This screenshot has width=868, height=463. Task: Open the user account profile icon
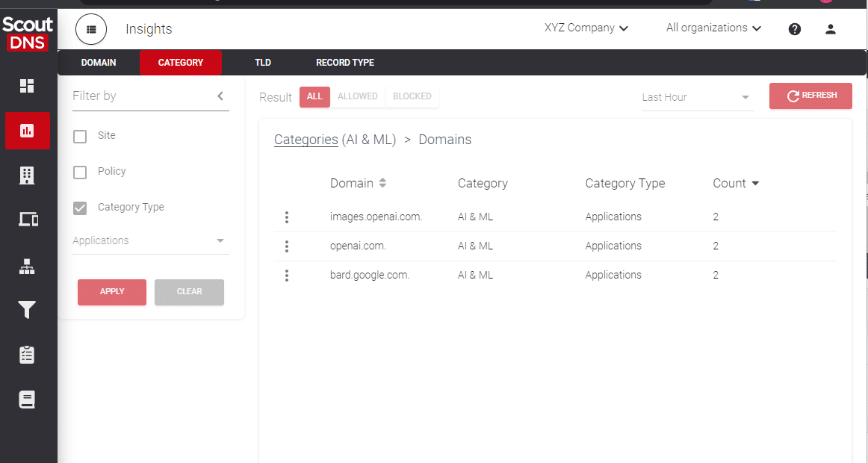tap(831, 29)
